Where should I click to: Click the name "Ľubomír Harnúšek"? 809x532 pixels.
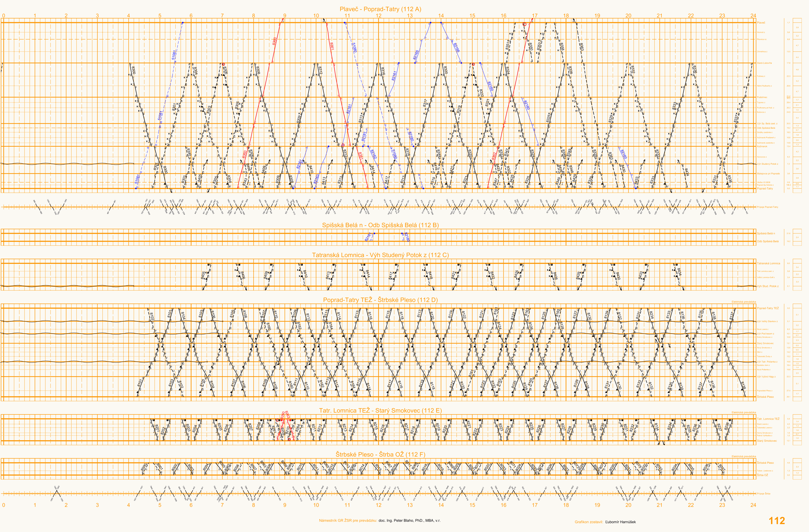pyautogui.click(x=620, y=522)
